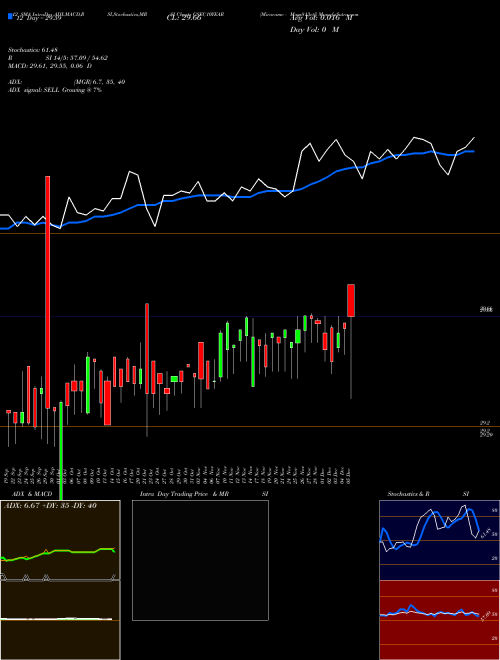
Task: Click the tall red spike candle near 29 Sep
Action: coord(48,292)
